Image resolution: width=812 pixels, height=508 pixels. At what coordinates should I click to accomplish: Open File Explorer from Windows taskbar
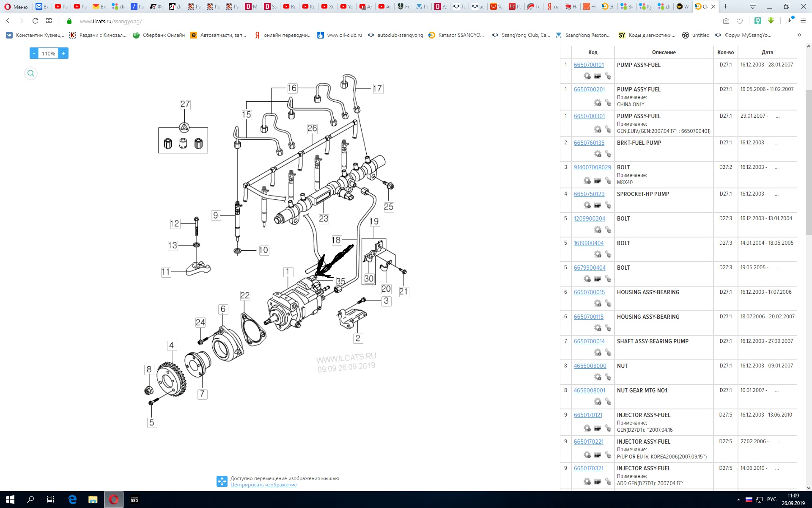[x=93, y=500]
